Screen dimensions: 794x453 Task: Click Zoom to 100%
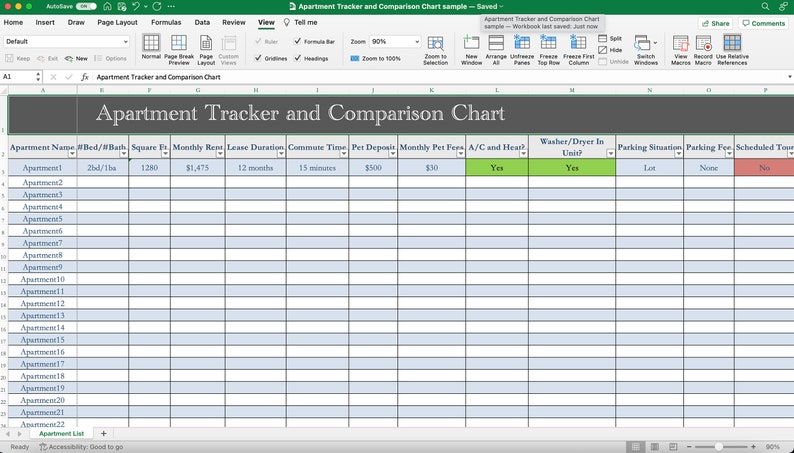[x=375, y=59]
